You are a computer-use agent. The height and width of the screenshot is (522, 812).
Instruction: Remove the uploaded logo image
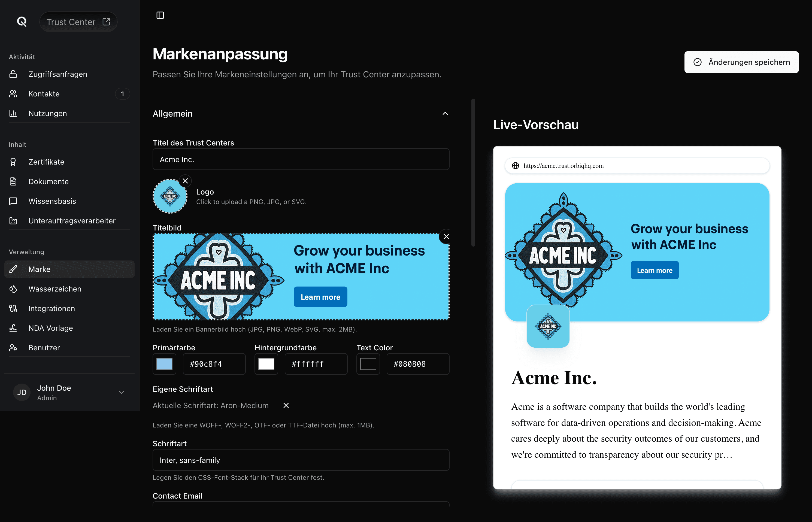click(185, 181)
